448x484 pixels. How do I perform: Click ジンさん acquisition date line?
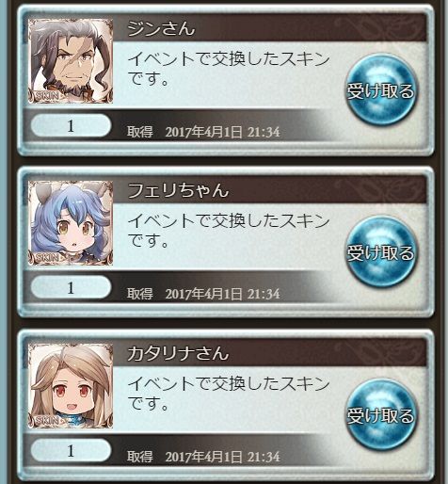click(x=203, y=132)
